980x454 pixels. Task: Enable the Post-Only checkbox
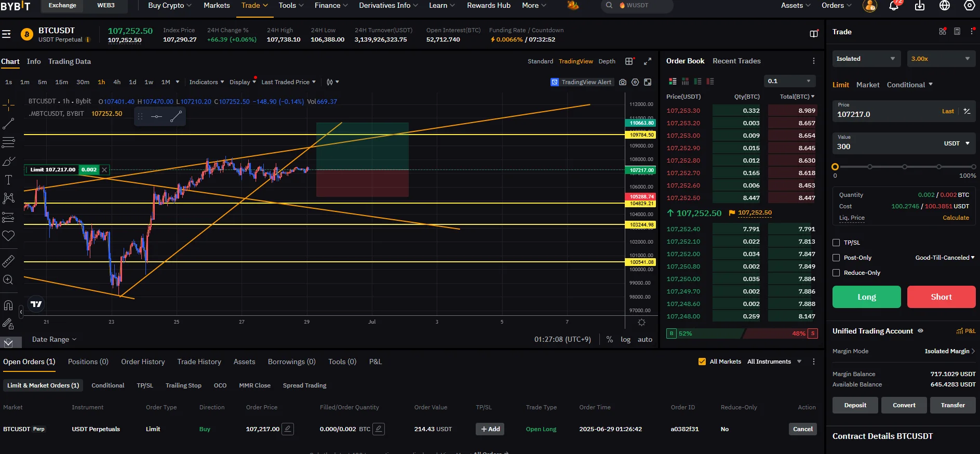click(836, 258)
